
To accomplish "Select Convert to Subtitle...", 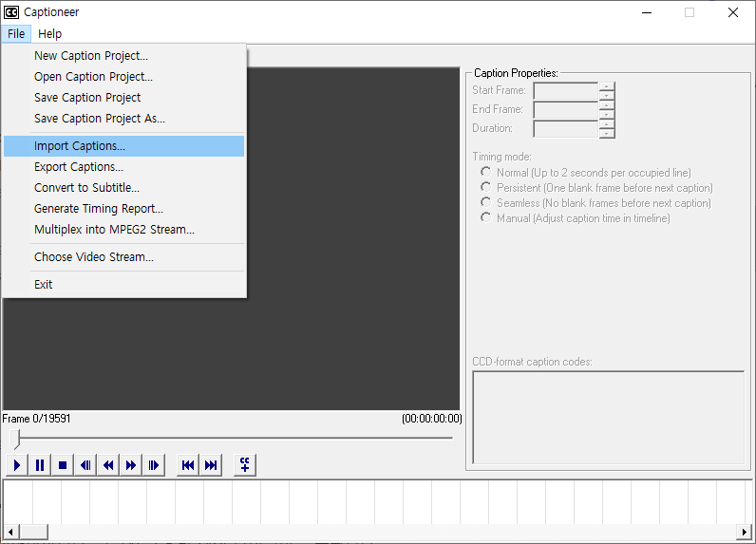I will (123, 187).
